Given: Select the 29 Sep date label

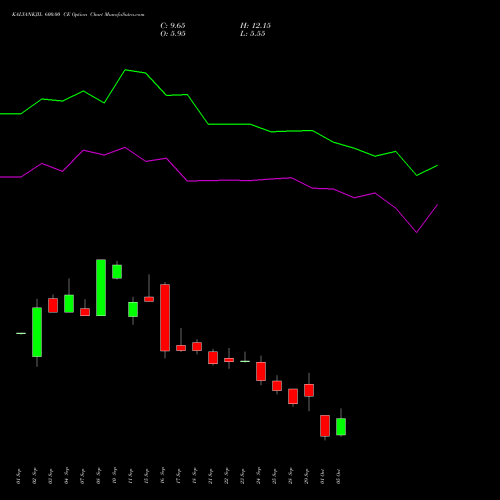Looking at the screenshot, I should pyautogui.click(x=307, y=476).
